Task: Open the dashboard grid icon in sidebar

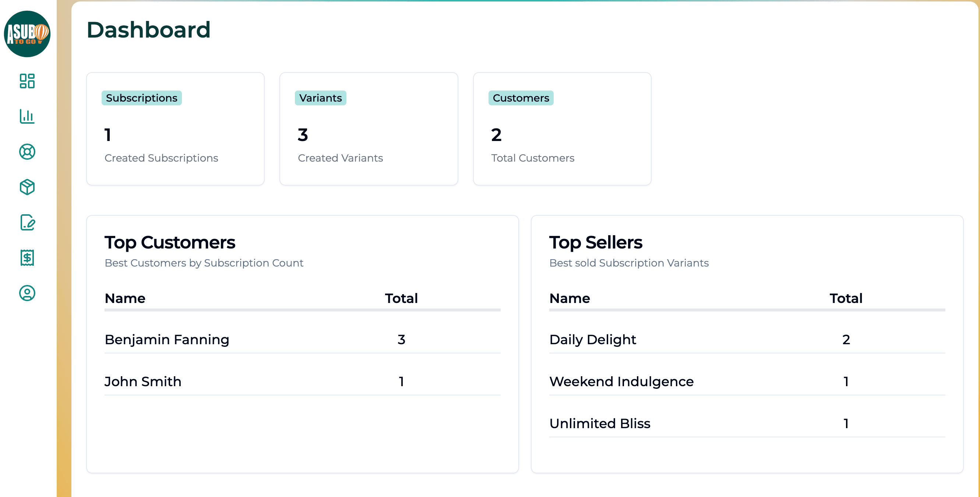Action: click(27, 81)
